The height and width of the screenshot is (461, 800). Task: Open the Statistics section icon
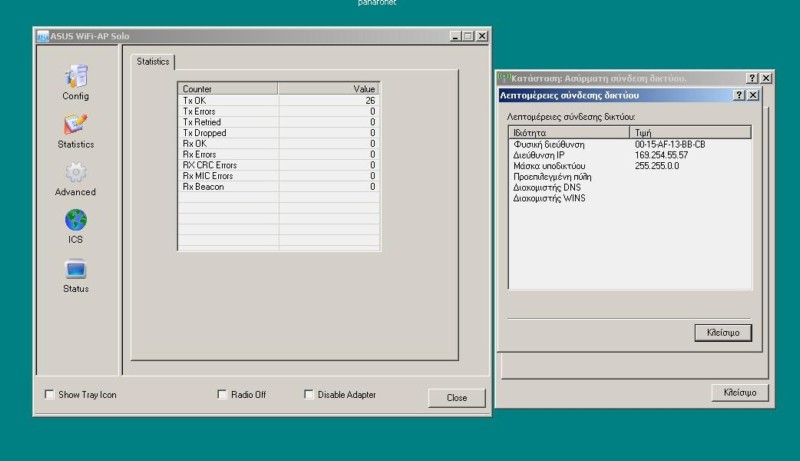point(76,124)
